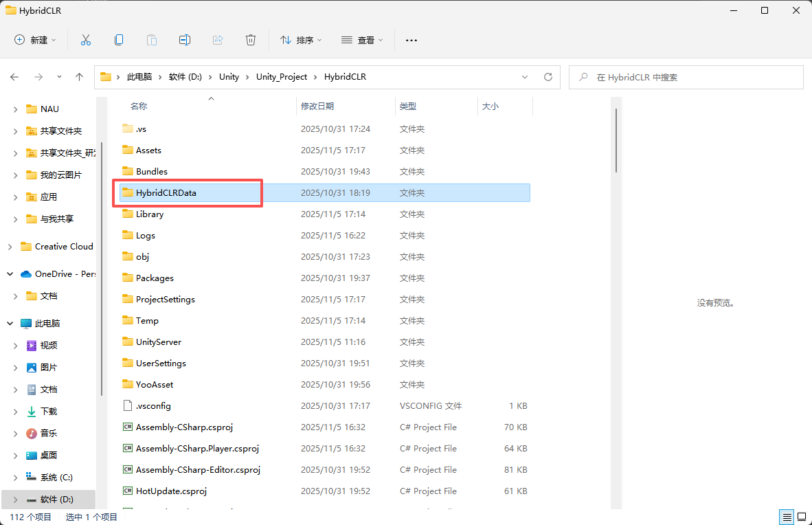Click the Copy icon in toolbar
The height and width of the screenshot is (525, 812).
tap(119, 40)
